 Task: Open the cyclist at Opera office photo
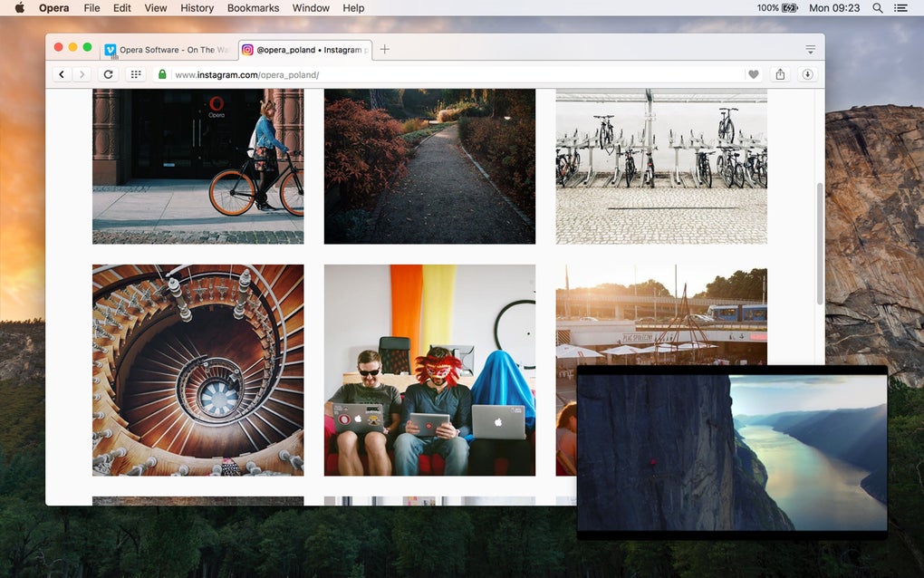tap(198, 166)
